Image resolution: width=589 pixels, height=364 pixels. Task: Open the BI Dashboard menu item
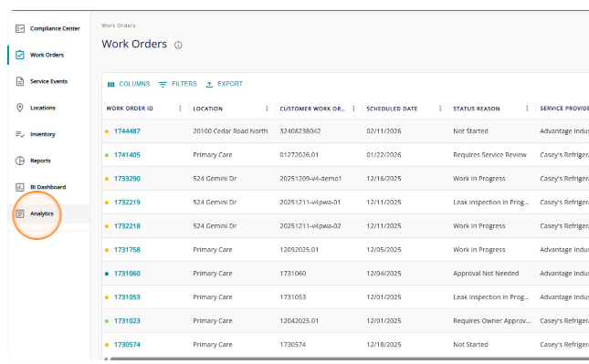coord(49,187)
